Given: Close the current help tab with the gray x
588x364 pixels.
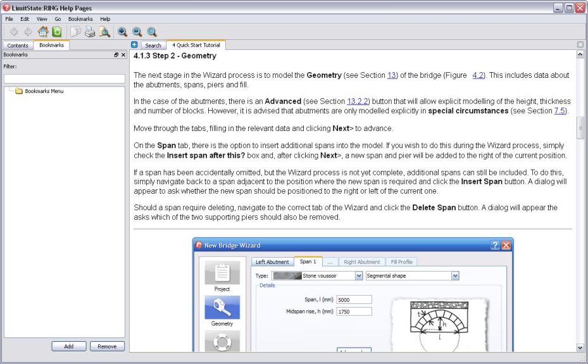Looking at the screenshot, I should point(580,44).
